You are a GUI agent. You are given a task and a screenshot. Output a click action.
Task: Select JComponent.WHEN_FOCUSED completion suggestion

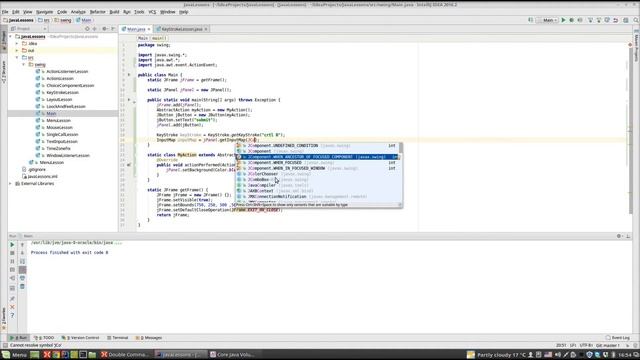(318, 162)
